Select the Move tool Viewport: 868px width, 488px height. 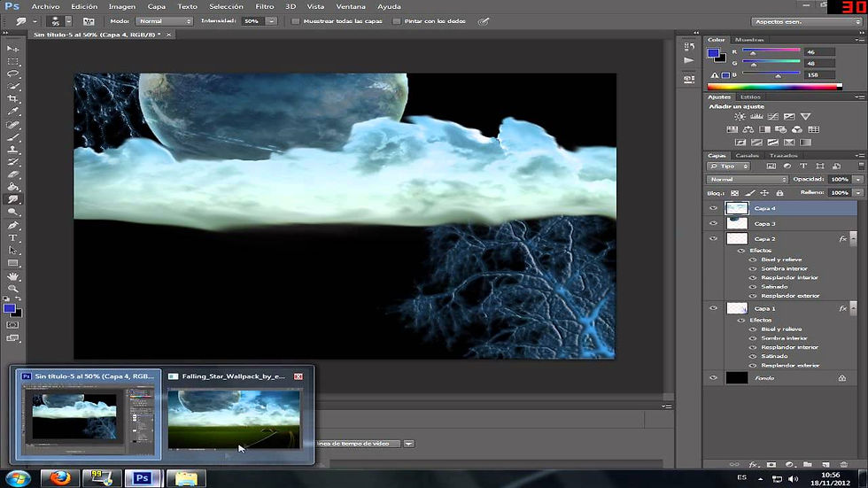(x=12, y=49)
